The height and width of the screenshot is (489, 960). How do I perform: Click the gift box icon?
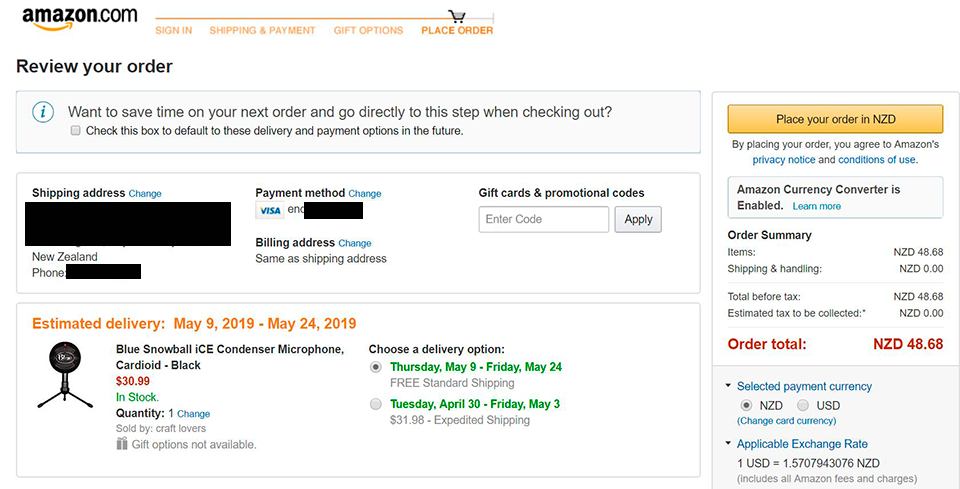(122, 444)
